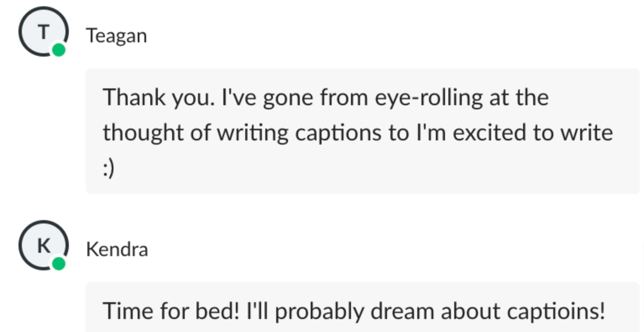Click the misspelled word 'captioins' in Kendra's message

556,311
